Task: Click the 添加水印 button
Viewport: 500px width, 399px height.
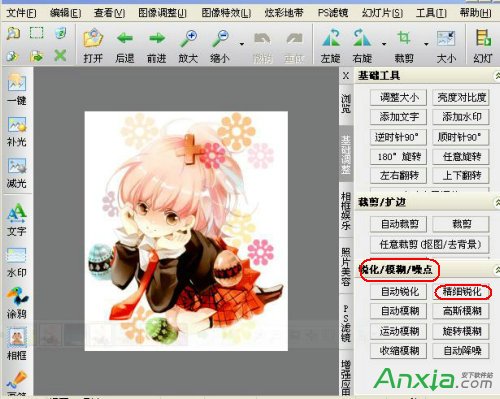Action: pyautogui.click(x=461, y=117)
